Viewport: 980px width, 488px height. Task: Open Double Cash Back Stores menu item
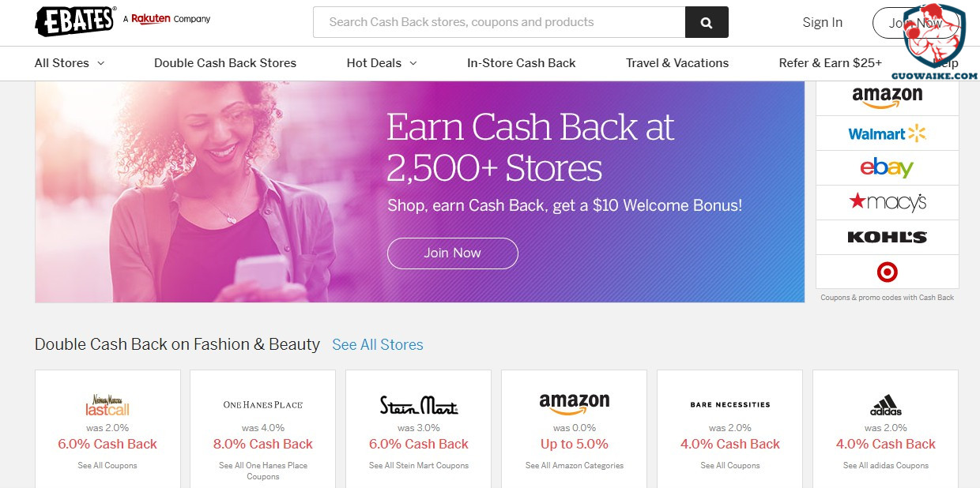pos(225,63)
